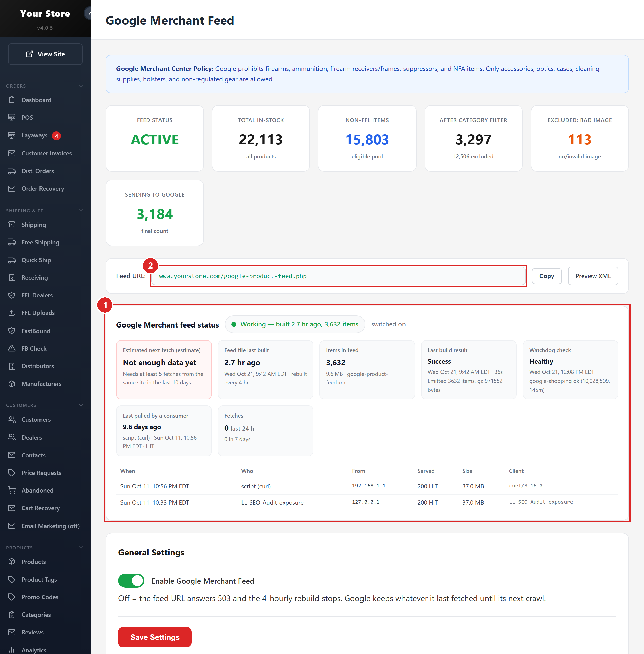The image size is (644, 654).
Task: Click the Shipping box icon
Action: point(12,225)
